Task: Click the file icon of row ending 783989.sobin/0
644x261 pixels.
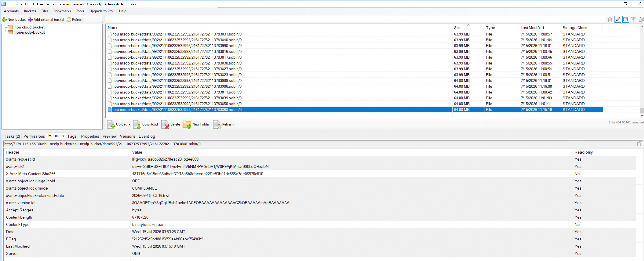Action: tap(110, 80)
